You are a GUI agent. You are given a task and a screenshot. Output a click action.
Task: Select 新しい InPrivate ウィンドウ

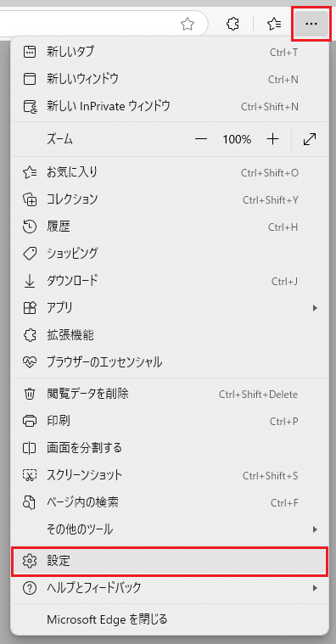coord(170,106)
